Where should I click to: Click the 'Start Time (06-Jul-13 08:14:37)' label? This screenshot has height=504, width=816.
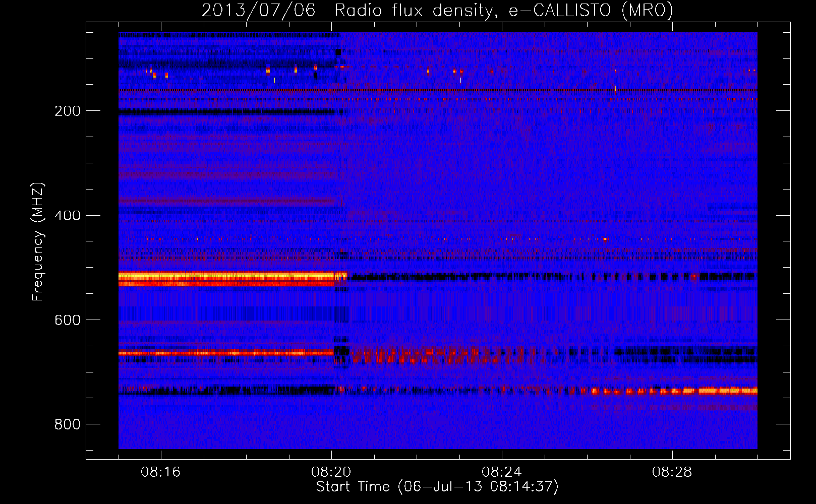pos(437,487)
